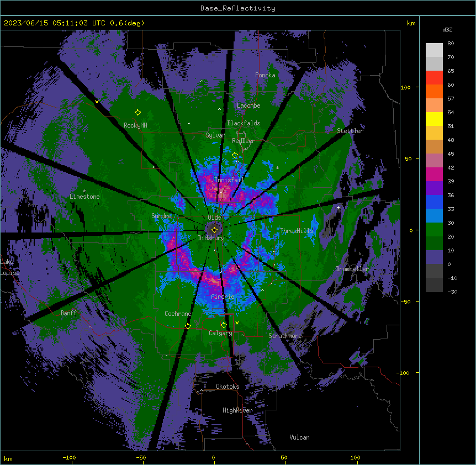Click the Ponoka city label
The width and height of the screenshot is (476, 465).
(265, 75)
